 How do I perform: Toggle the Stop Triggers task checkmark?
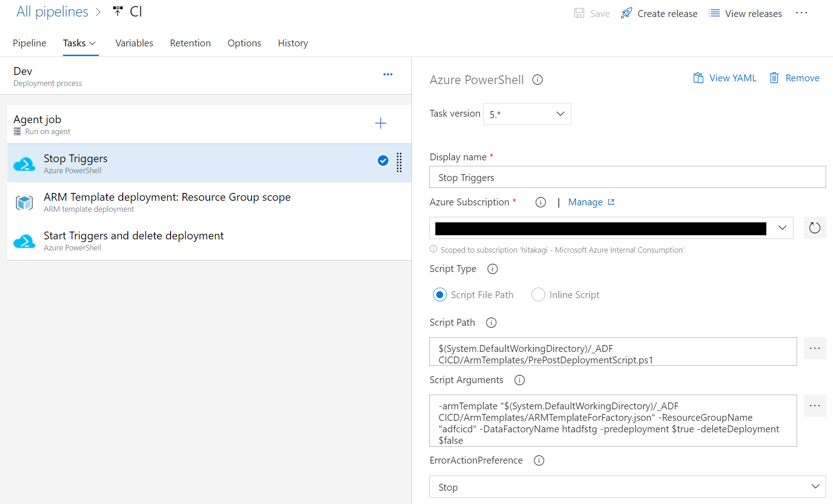(x=383, y=161)
